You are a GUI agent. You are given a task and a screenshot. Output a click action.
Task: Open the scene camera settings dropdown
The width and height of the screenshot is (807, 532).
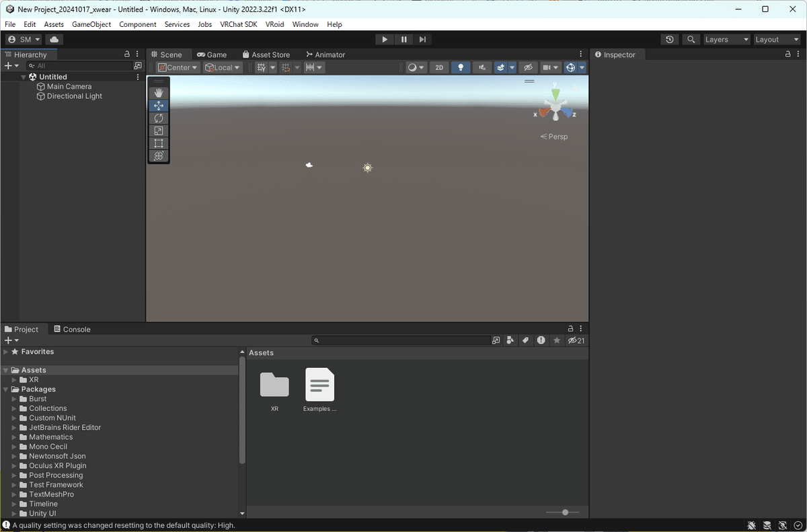click(551, 67)
